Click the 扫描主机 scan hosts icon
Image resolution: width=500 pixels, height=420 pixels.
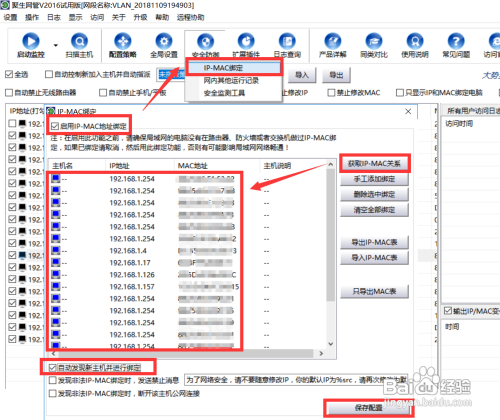[79, 41]
